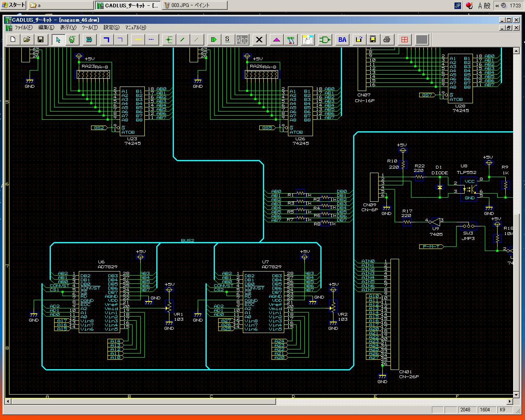Click the red grid icon
The height and width of the screenshot is (420, 525).
click(x=404, y=39)
